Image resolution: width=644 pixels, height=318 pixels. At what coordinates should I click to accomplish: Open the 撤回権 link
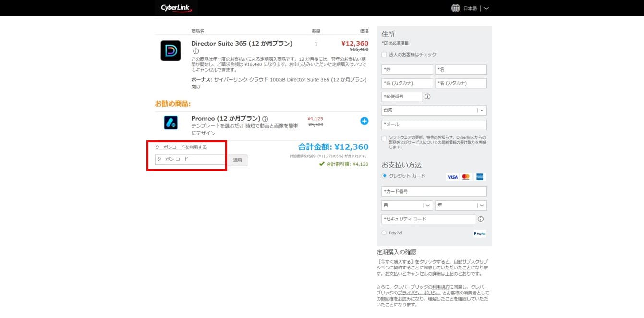pyautogui.click(x=387, y=299)
